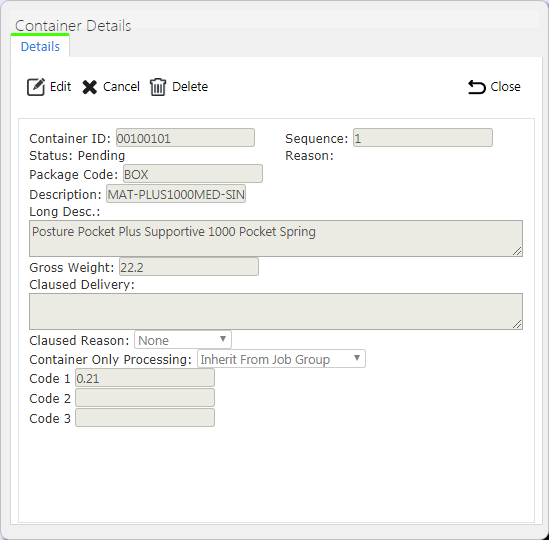This screenshot has height=540, width=549.
Task: Click the Claused Reason dropdown arrow
Action: pyautogui.click(x=223, y=339)
